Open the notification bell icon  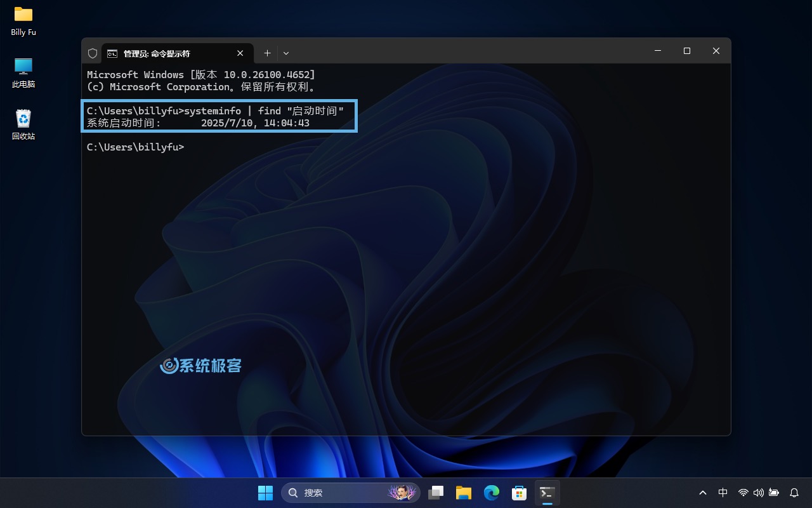(x=794, y=493)
